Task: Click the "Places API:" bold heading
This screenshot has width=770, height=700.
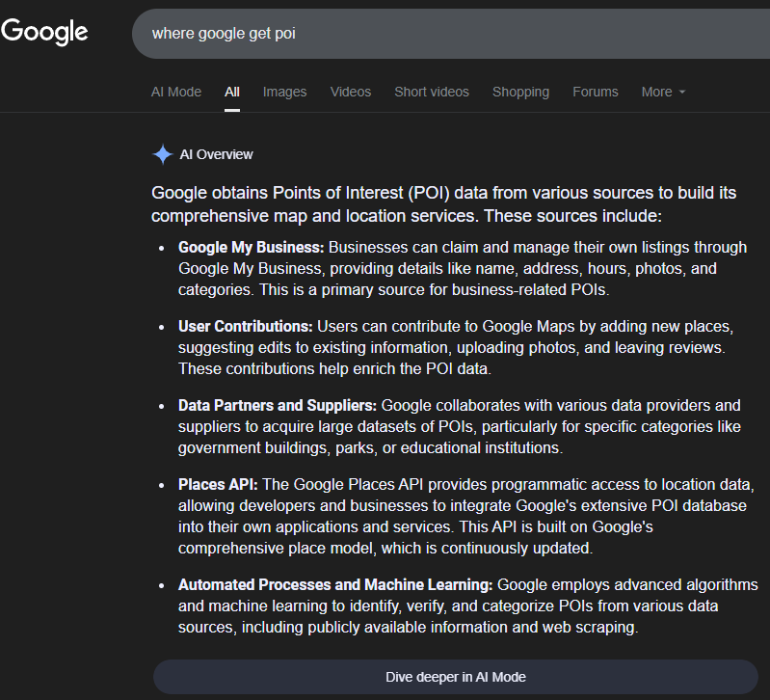Action: (218, 485)
